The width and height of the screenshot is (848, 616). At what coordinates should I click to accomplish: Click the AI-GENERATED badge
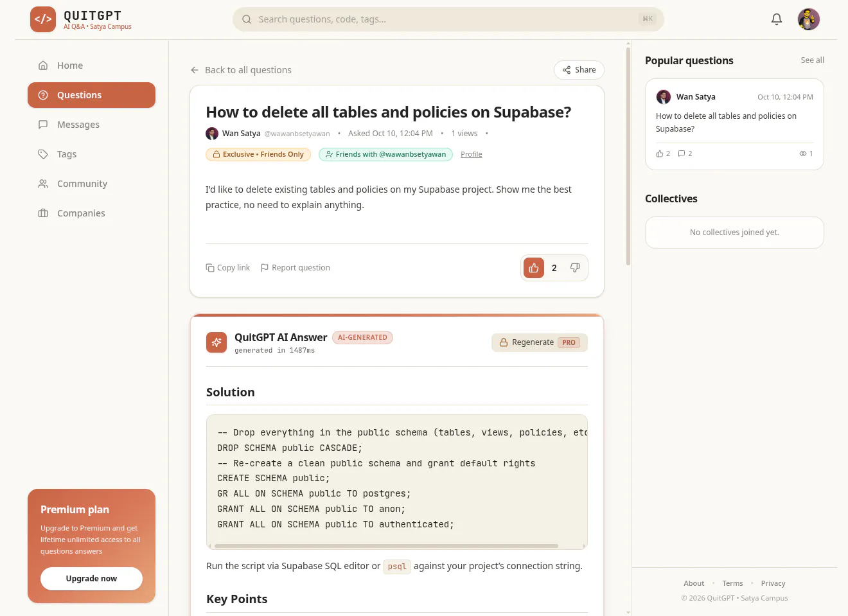[x=362, y=338]
